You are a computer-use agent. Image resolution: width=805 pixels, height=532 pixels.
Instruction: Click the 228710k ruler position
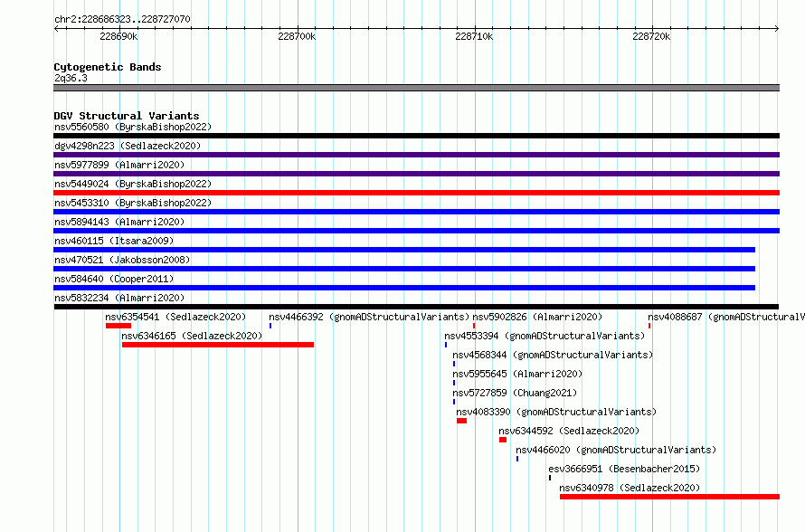coord(474,36)
